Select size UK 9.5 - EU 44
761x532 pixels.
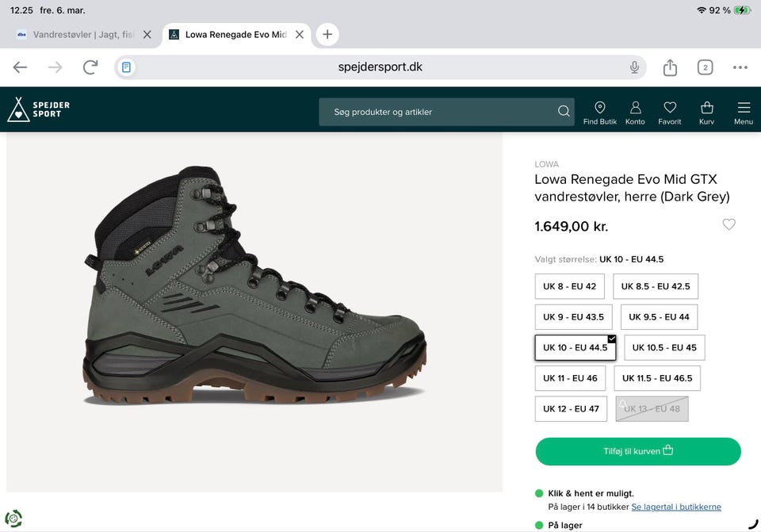click(659, 317)
